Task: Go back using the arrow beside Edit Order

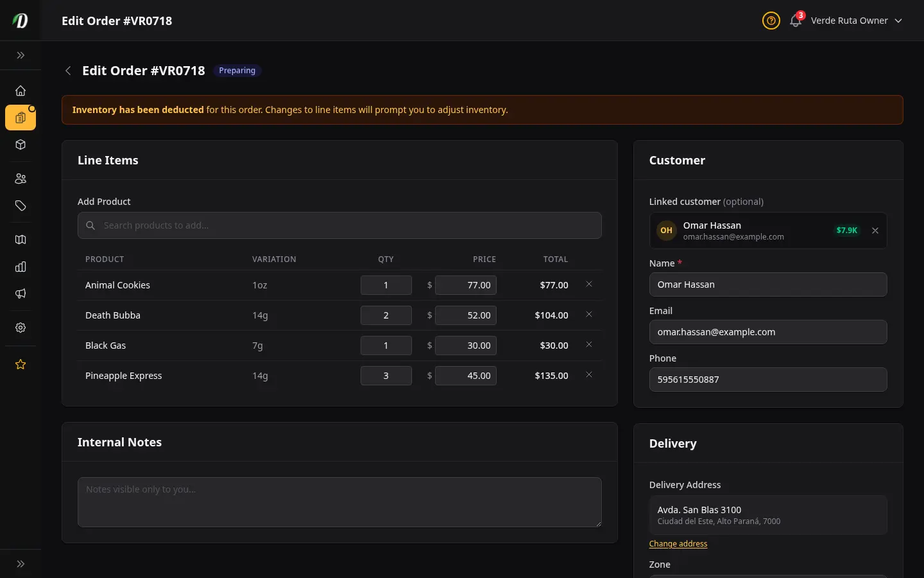Action: 68,71
